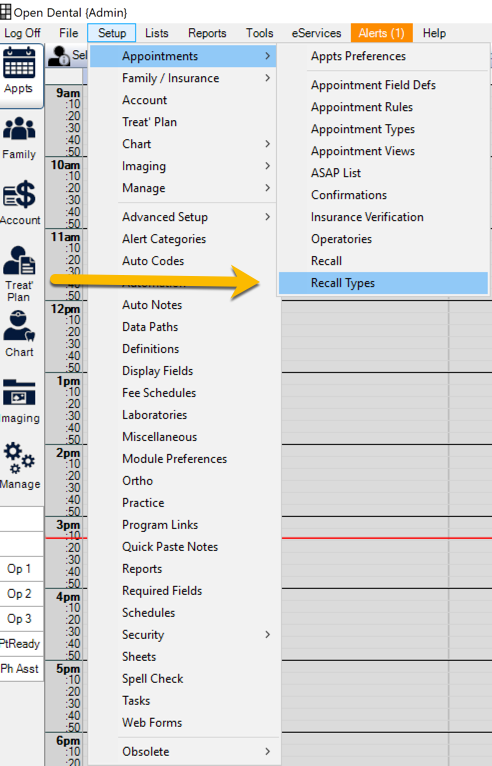Image resolution: width=492 pixels, height=766 pixels.
Task: Open the Help menu
Action: tap(434, 33)
